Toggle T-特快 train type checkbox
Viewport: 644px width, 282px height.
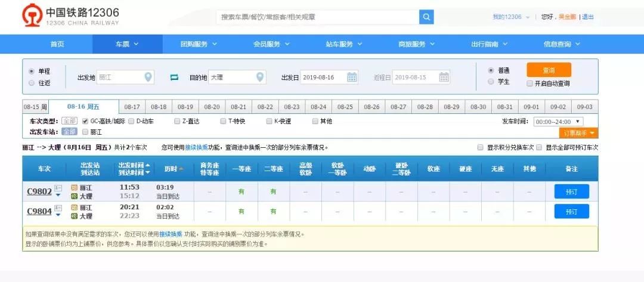[223, 121]
